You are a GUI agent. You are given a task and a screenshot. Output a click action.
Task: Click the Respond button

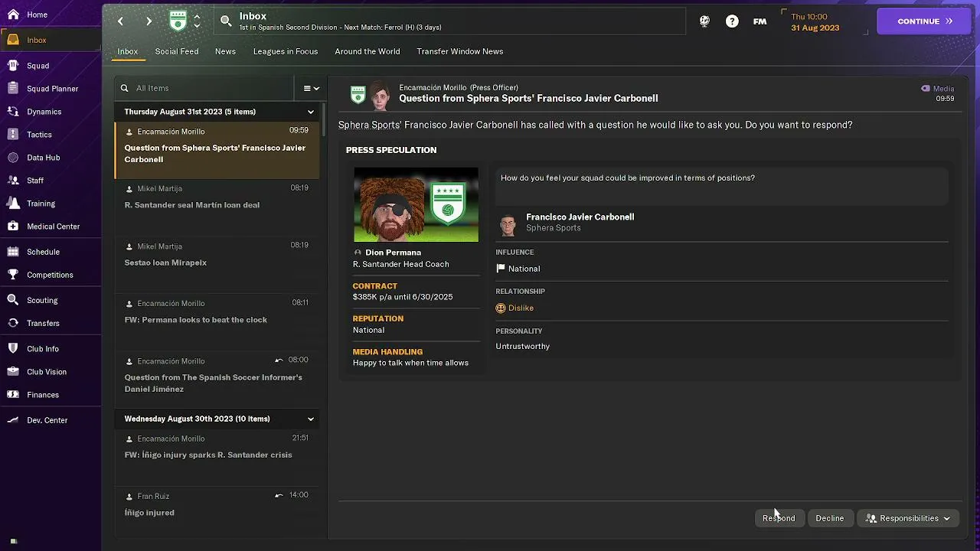pos(779,518)
